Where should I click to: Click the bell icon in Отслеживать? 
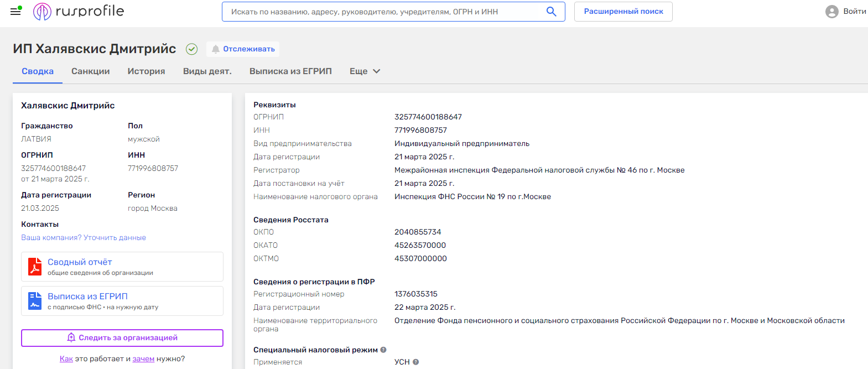216,49
